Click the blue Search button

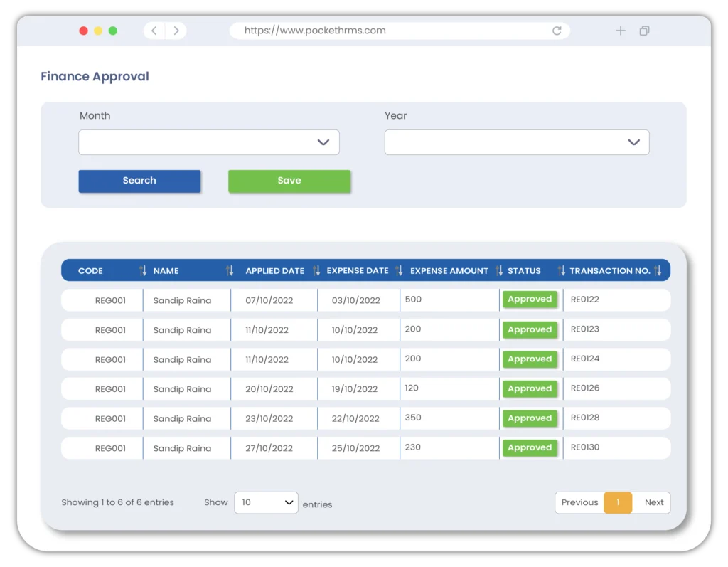pyautogui.click(x=139, y=181)
